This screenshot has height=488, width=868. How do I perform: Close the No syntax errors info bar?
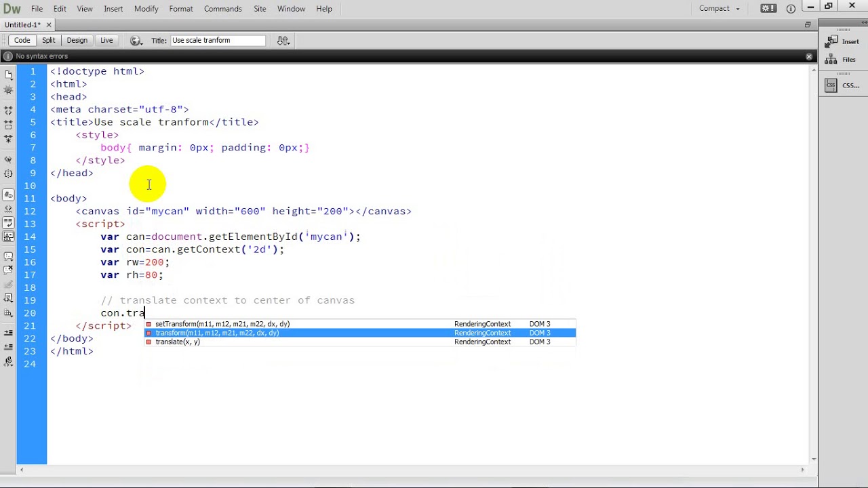point(809,56)
